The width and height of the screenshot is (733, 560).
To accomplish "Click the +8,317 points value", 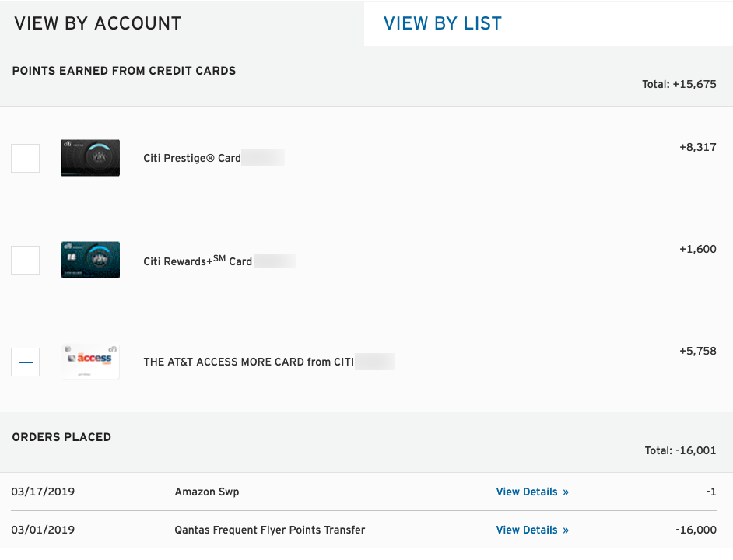I will pos(697,147).
